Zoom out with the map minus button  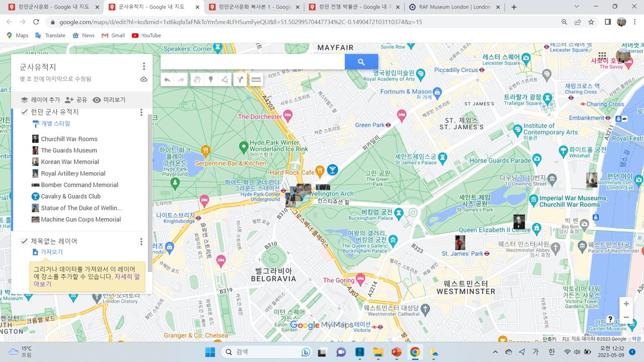[x=626, y=317]
